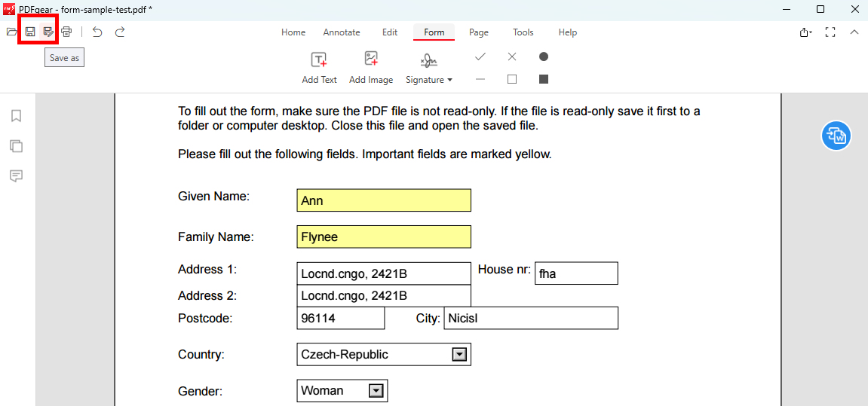Click the Open file folder icon
The image size is (868, 406).
tap(11, 32)
